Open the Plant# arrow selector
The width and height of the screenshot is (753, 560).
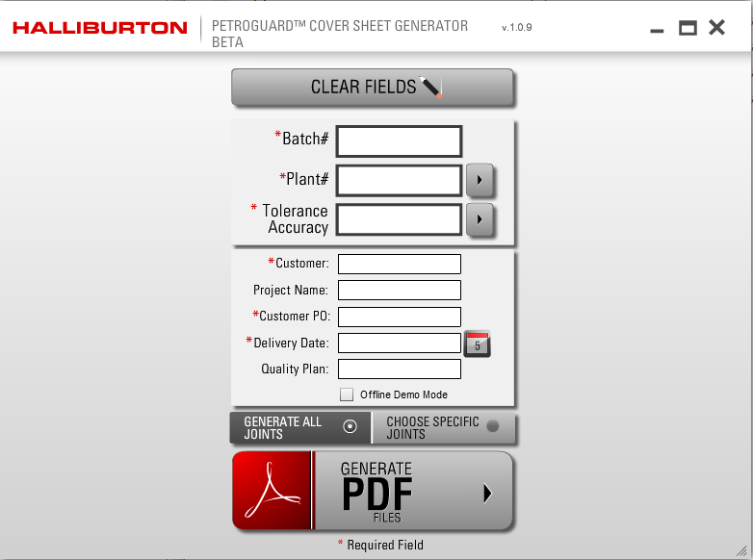[480, 180]
